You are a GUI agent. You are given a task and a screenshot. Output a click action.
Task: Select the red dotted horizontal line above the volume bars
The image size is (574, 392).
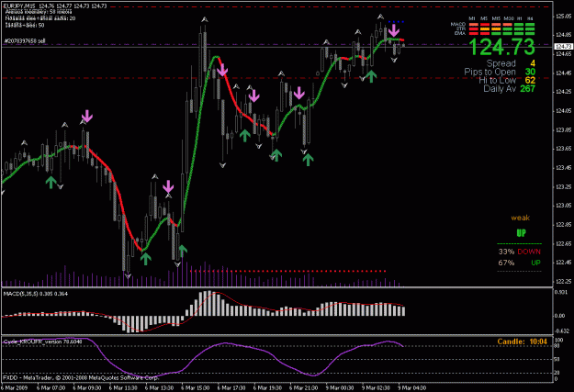(x=288, y=271)
